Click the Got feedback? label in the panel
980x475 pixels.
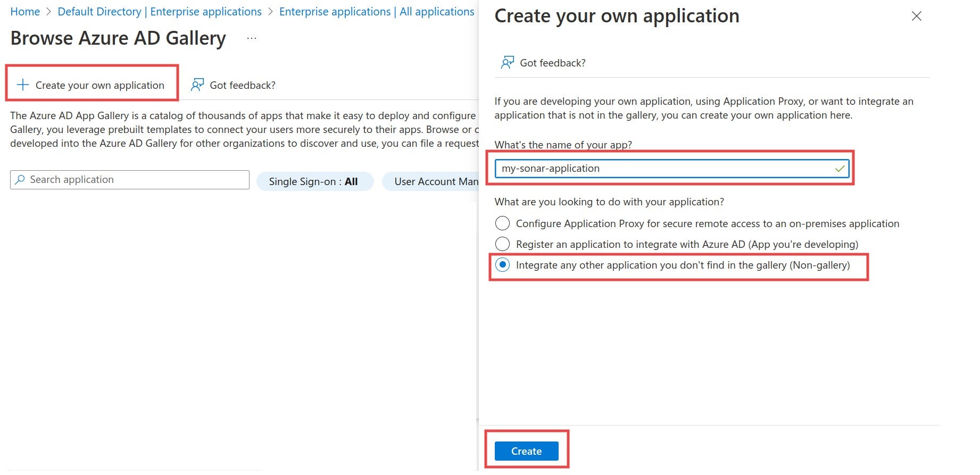coord(552,62)
